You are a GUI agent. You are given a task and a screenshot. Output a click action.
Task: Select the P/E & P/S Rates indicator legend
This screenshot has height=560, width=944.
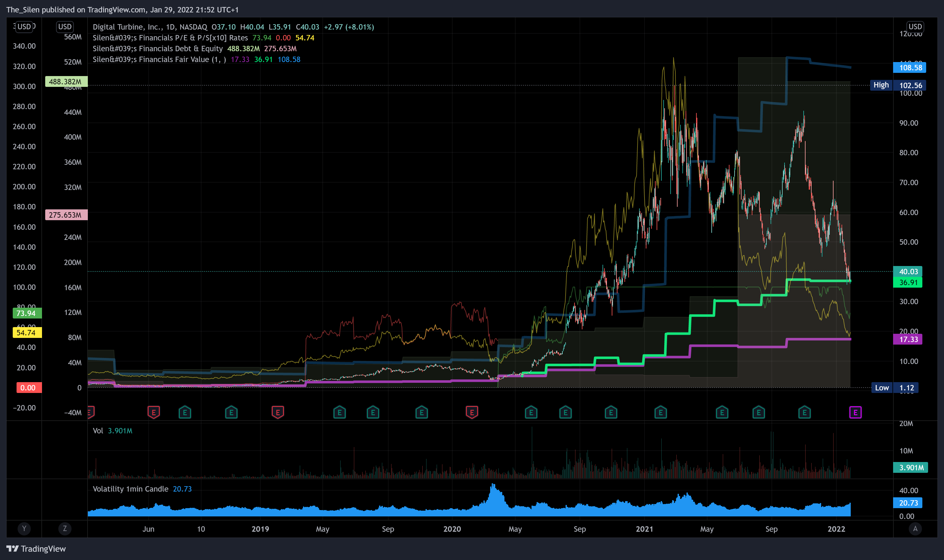tap(170, 38)
